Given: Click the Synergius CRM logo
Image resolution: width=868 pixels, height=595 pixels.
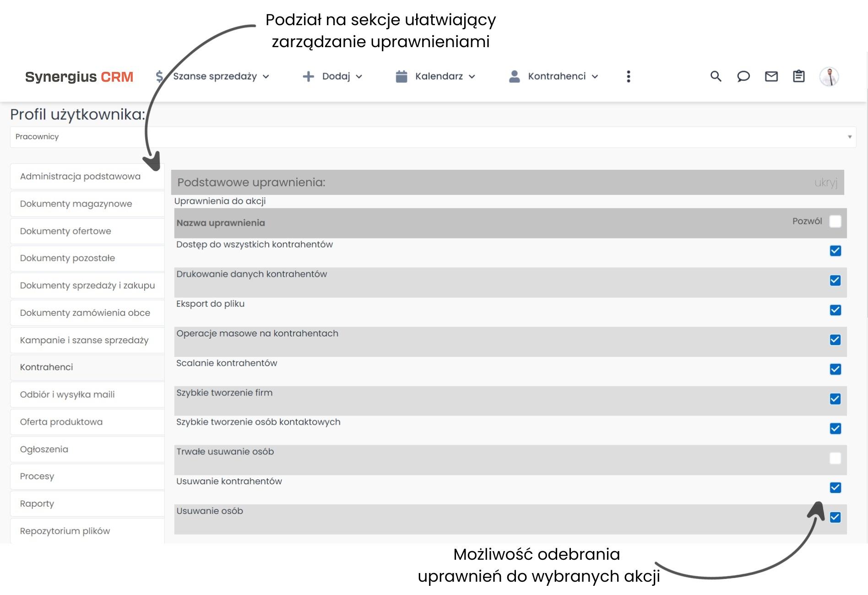Looking at the screenshot, I should click(x=79, y=76).
